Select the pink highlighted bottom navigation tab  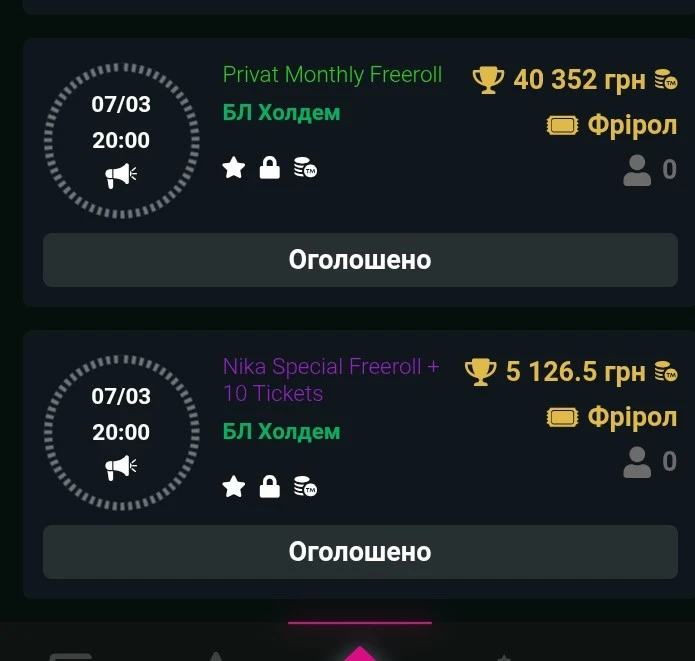(360, 650)
